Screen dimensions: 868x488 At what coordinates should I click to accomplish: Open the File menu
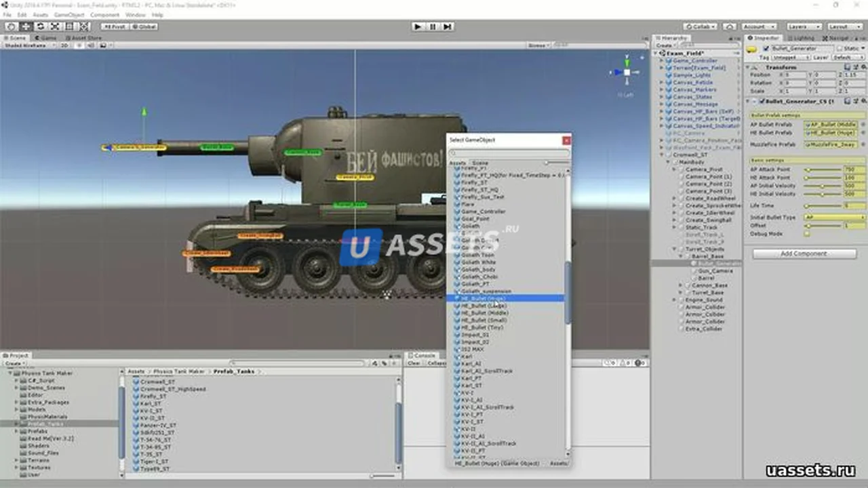[x=7, y=15]
